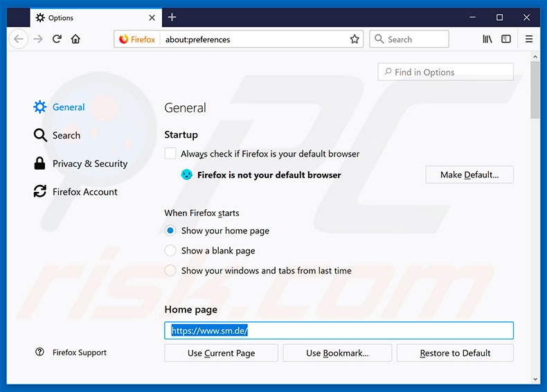Minimize the Firefox window

tap(472, 17)
